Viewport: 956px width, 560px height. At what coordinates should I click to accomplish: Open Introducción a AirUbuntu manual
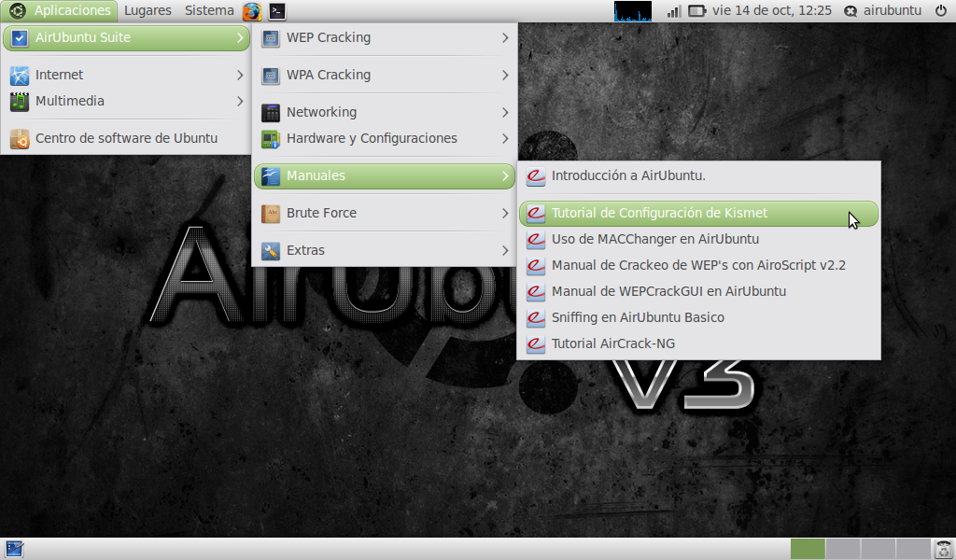point(628,175)
